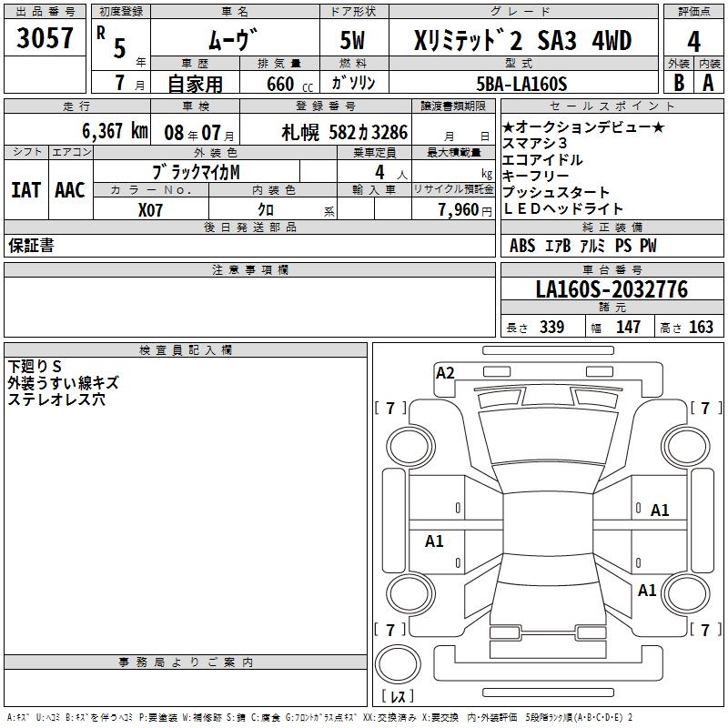Click the セールスポイント header
The height and width of the screenshot is (728, 728).
tap(612, 106)
